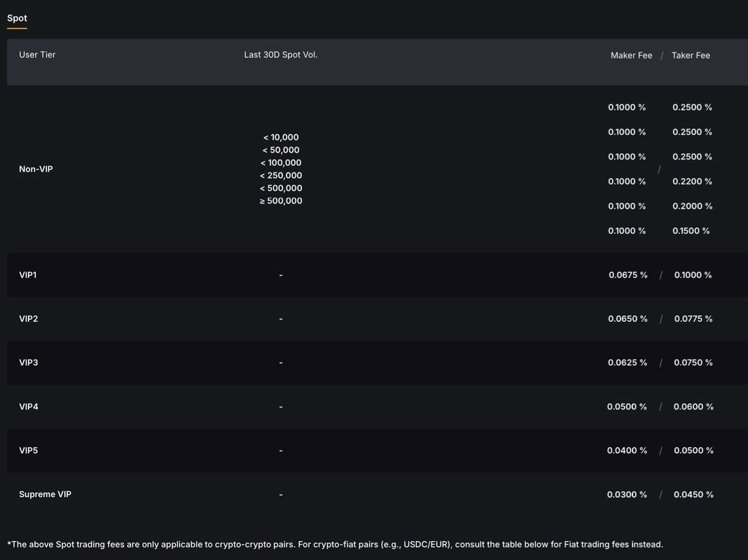Select the VIP4 tier label
The height and width of the screenshot is (560, 748).
pos(29,407)
